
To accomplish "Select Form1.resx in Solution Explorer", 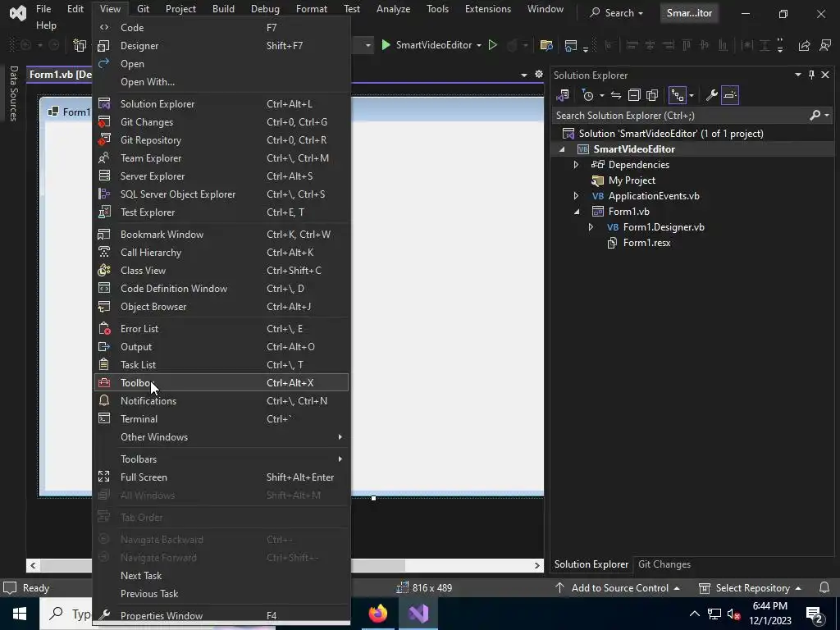I will (x=646, y=243).
